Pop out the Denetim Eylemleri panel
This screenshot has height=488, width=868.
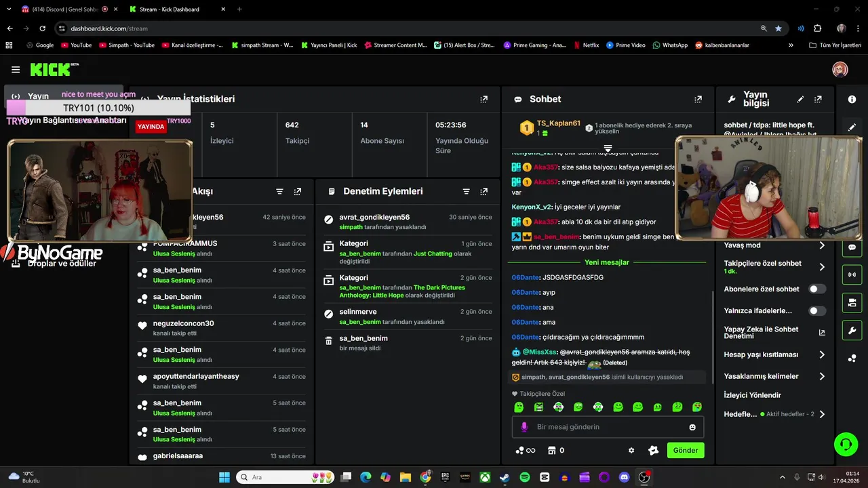pyautogui.click(x=484, y=192)
